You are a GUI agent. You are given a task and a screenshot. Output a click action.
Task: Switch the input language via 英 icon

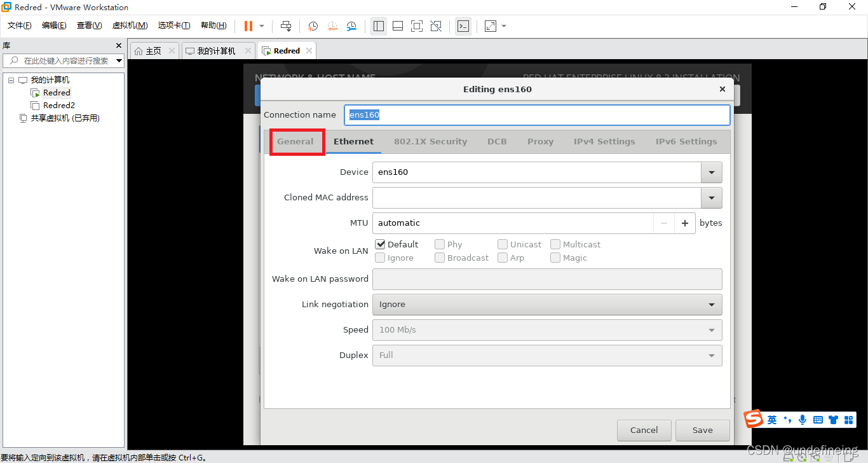[772, 420]
